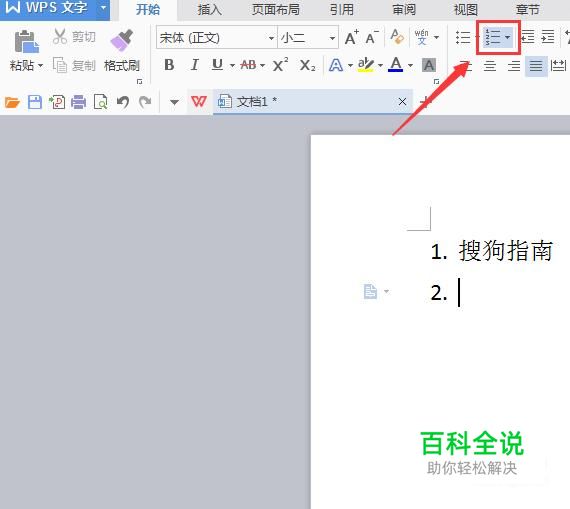Toggle character shading A button
The image size is (570, 509).
click(429, 65)
